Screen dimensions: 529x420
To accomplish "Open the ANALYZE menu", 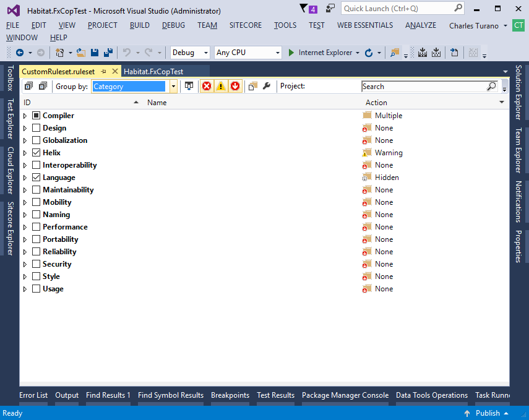I will [421, 25].
